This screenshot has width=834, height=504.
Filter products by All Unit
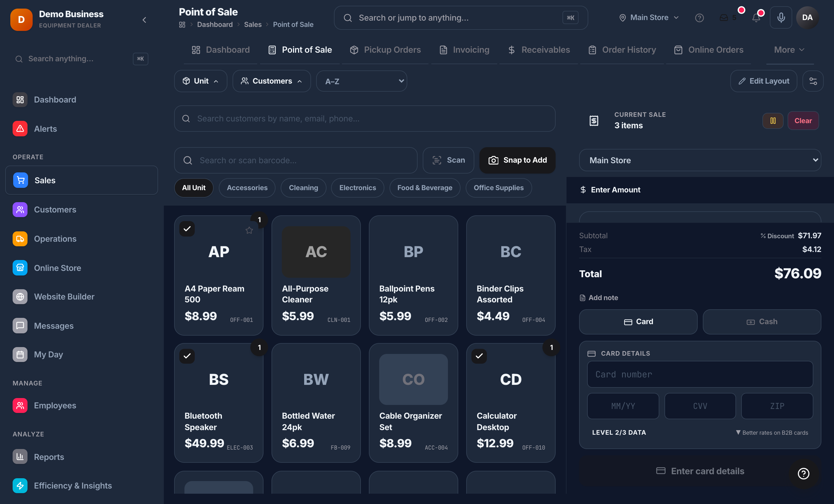(x=194, y=188)
